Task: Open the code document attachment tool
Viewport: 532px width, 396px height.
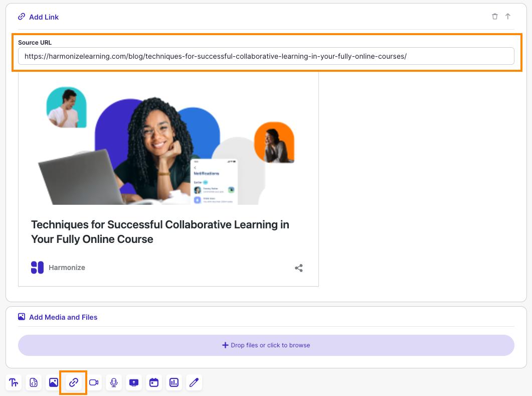Action: (33, 382)
